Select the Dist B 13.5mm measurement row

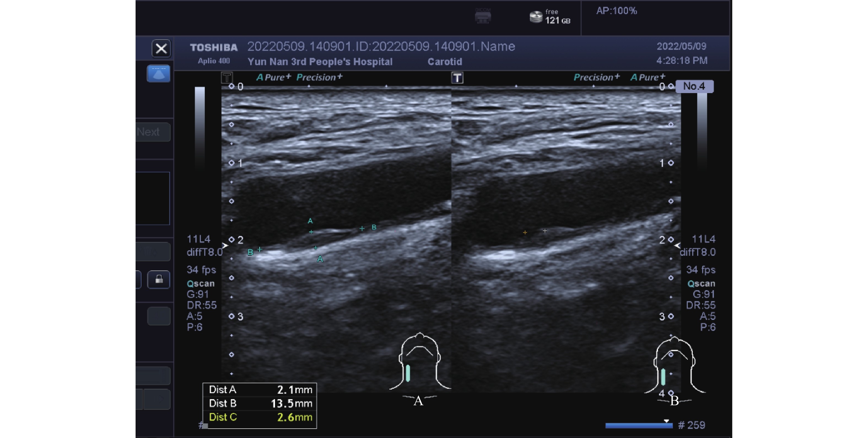pyautogui.click(x=260, y=403)
